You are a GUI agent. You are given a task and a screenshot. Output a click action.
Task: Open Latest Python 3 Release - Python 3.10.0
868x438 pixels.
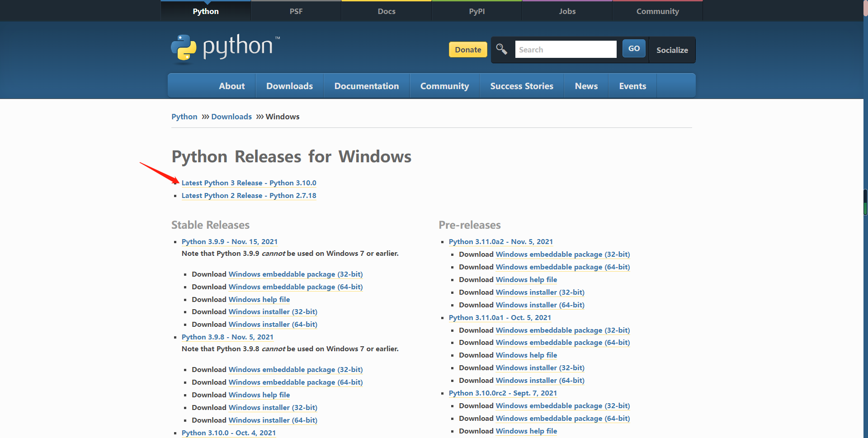pos(249,183)
